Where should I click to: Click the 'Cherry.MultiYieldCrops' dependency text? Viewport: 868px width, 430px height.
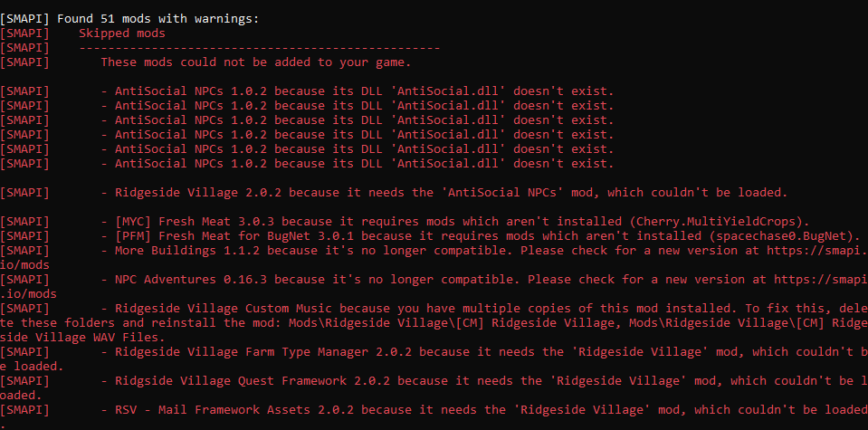tap(711, 222)
